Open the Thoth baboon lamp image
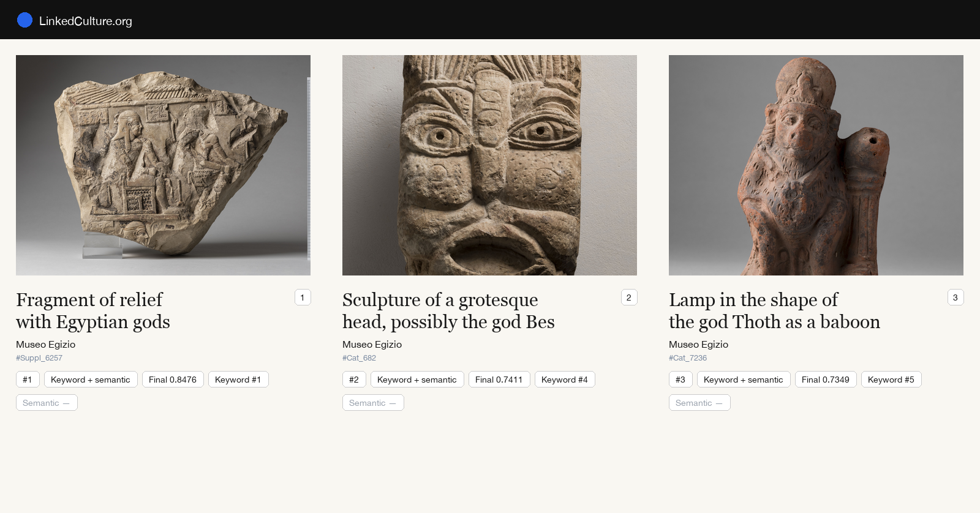Viewport: 980px width, 513px height. (x=816, y=165)
